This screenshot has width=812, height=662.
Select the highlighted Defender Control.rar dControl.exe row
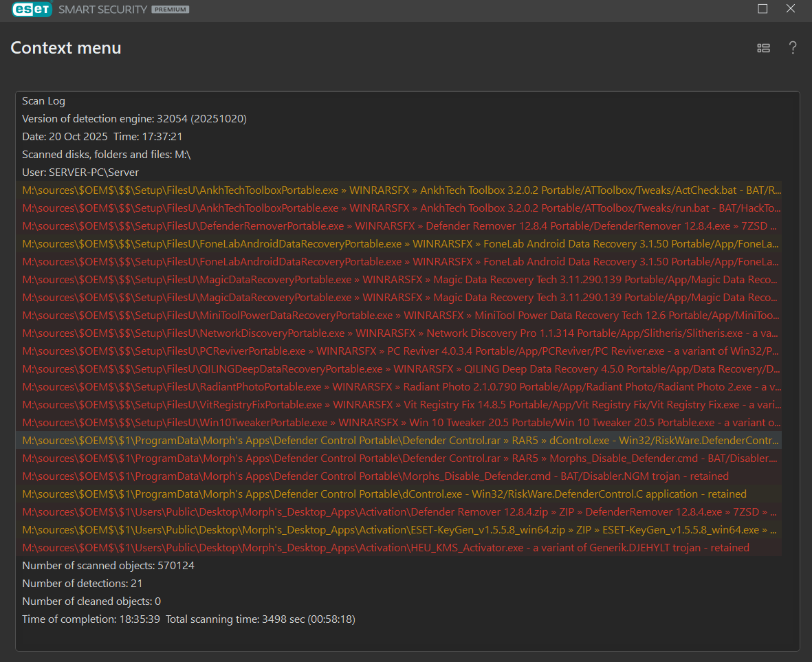401,440
